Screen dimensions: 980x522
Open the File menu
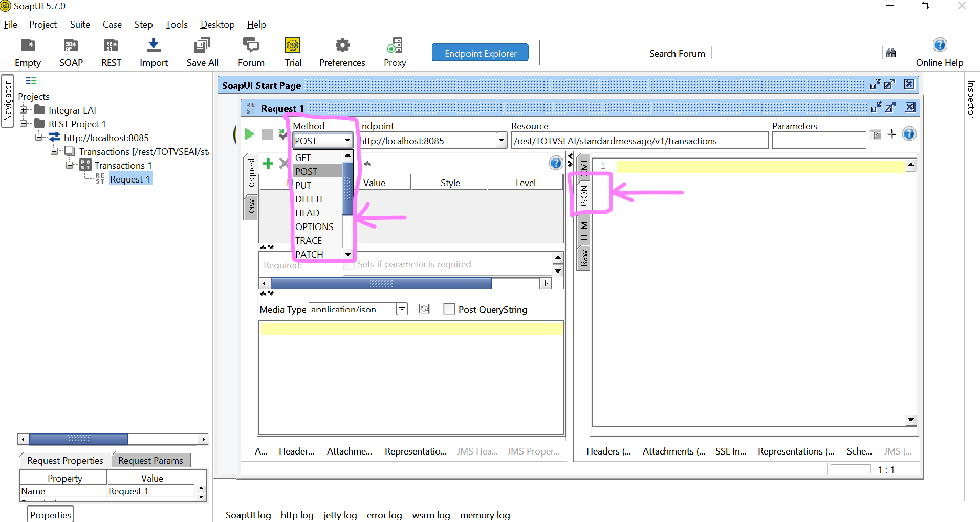tap(10, 24)
